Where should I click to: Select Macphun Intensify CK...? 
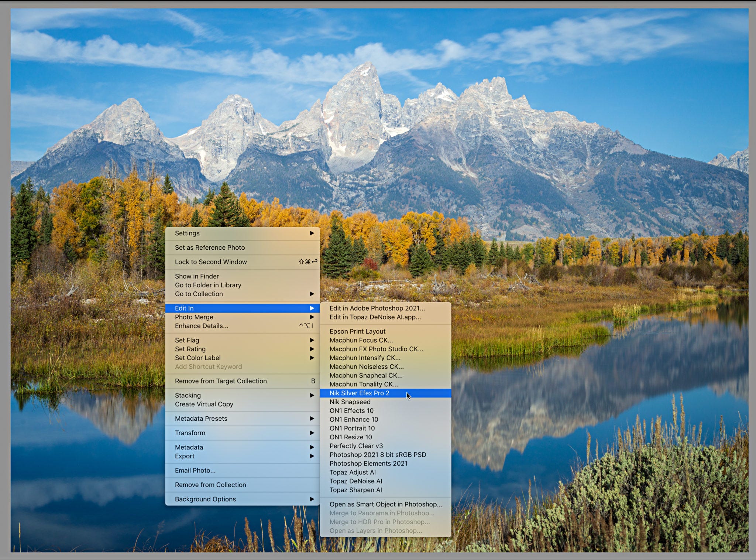385,358
